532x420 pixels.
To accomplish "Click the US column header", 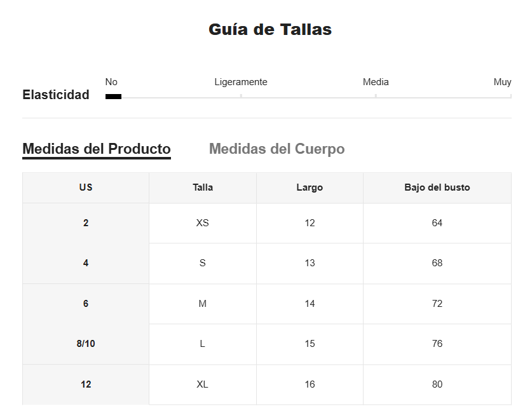I will click(86, 187).
